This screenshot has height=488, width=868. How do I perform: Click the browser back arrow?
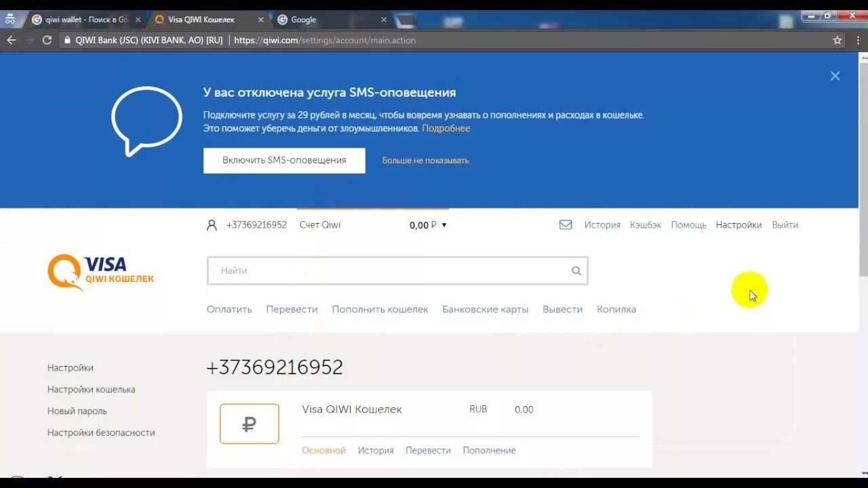click(11, 40)
